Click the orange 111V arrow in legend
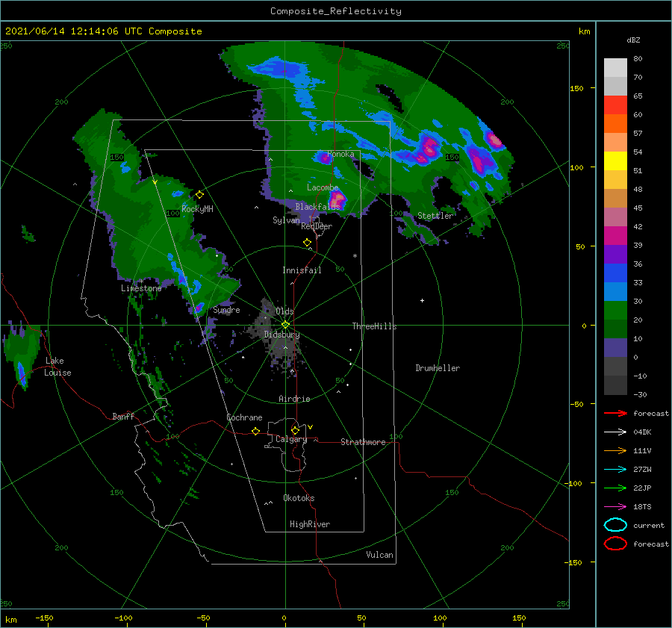The image size is (672, 628). (615, 450)
